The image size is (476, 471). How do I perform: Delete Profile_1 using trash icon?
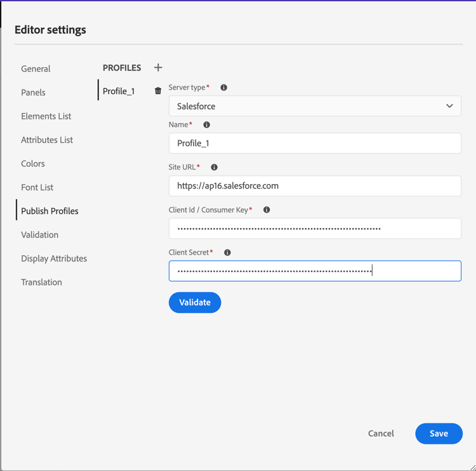(x=158, y=91)
